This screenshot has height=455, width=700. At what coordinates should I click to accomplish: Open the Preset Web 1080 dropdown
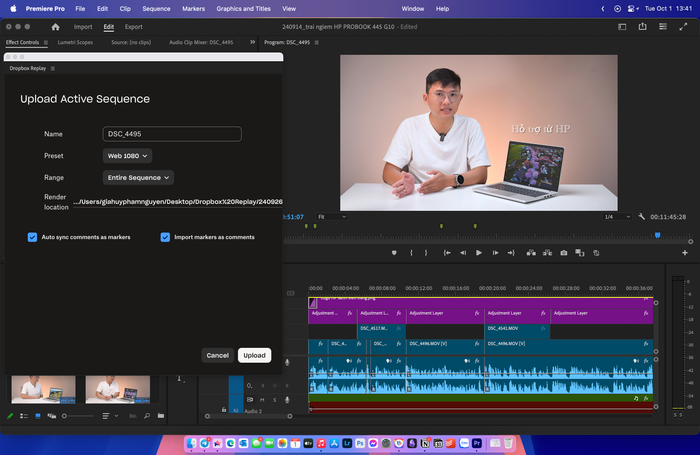coord(128,156)
